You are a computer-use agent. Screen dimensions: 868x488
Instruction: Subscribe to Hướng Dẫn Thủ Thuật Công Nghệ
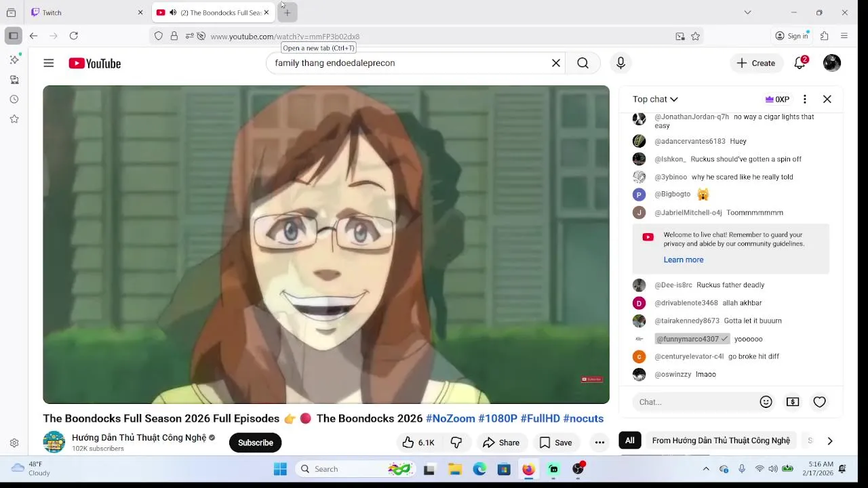(x=256, y=443)
